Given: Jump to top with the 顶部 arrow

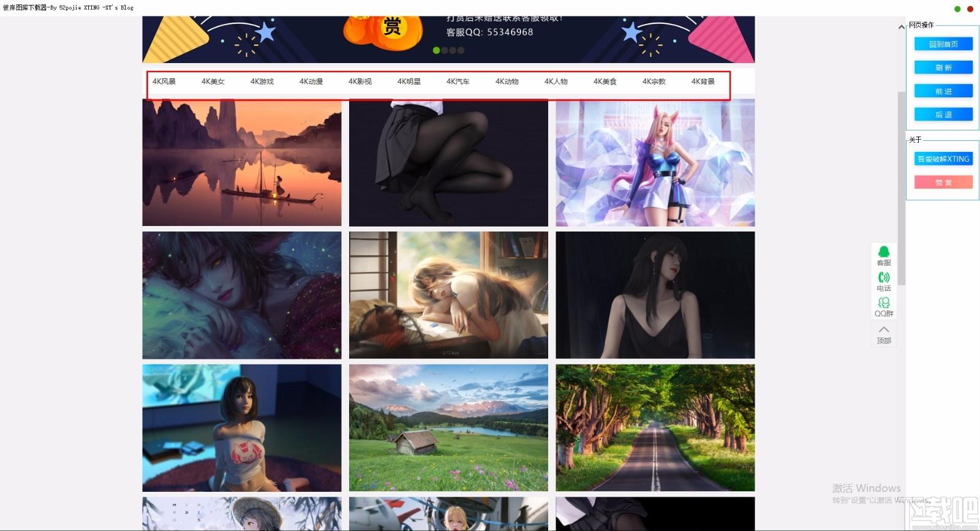Looking at the screenshot, I should click(884, 334).
